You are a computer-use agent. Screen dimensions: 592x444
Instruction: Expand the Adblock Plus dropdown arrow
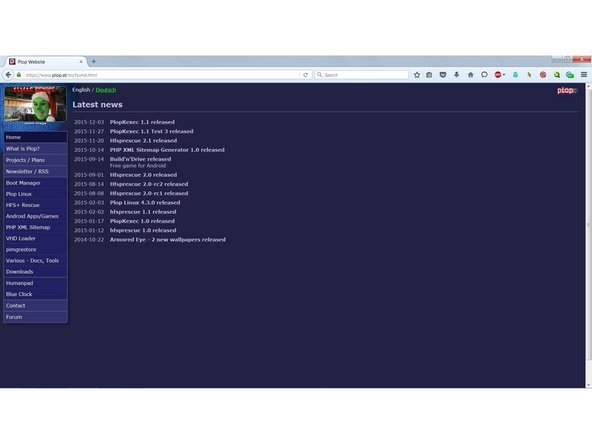tap(504, 75)
